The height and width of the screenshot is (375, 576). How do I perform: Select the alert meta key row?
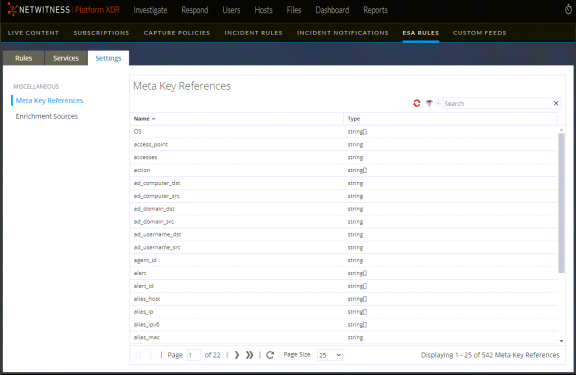(x=344, y=273)
